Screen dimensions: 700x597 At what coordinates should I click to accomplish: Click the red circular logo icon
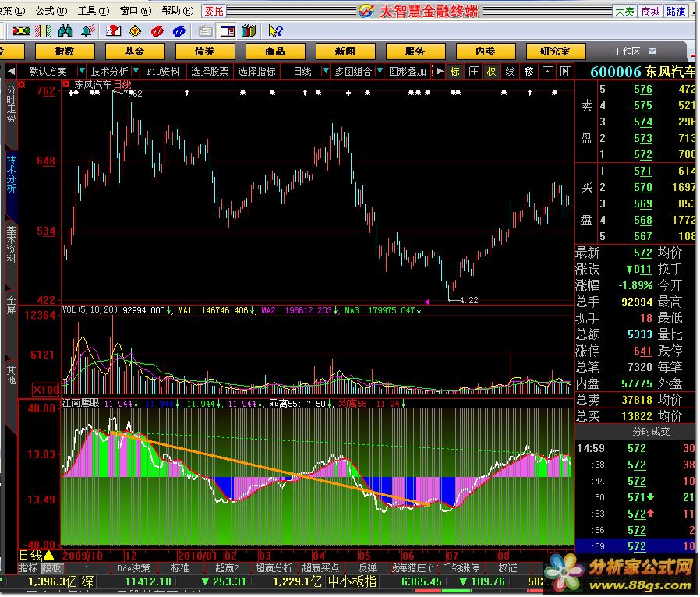pos(157,31)
